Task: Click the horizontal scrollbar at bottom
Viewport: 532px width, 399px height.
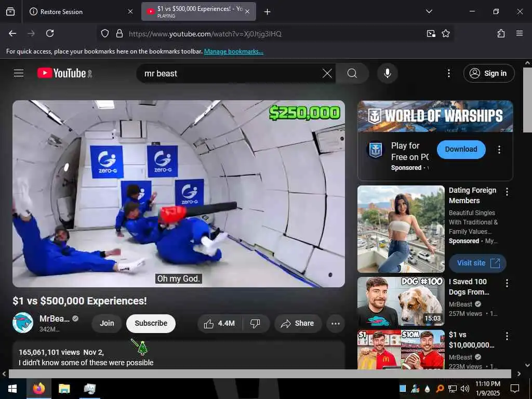Action: [260, 374]
